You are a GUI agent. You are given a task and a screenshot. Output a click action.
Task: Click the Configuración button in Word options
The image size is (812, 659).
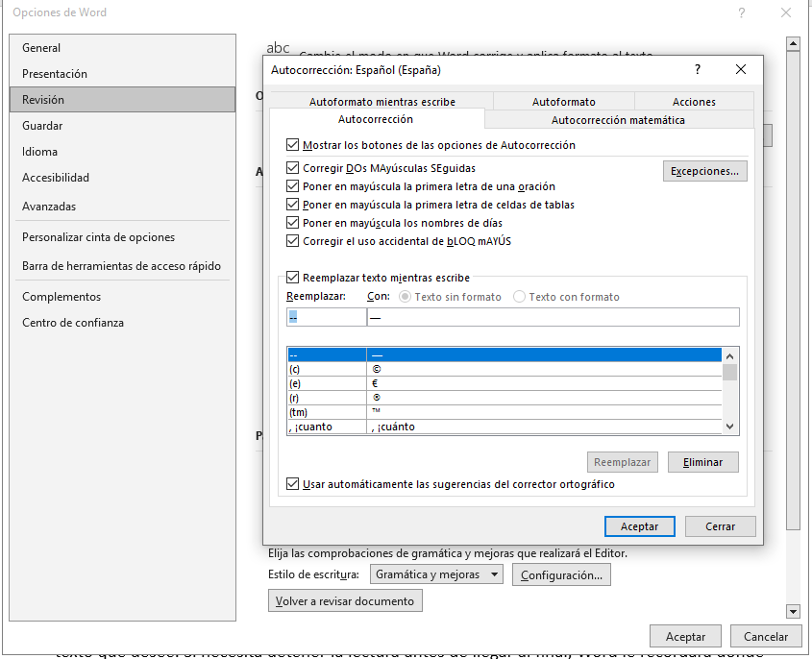561,574
